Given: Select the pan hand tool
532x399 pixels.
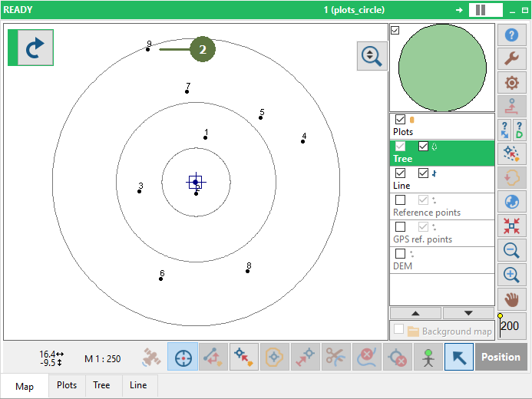Looking at the screenshot, I should coord(511,299).
